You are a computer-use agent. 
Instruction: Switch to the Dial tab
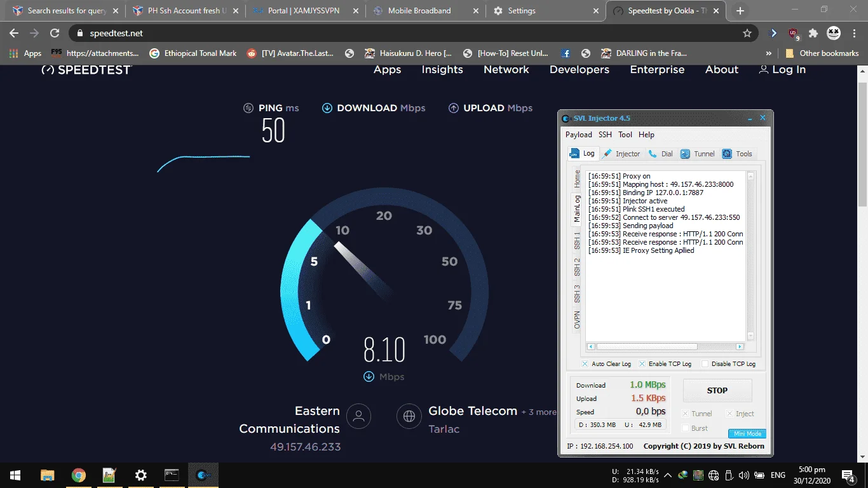click(x=661, y=154)
